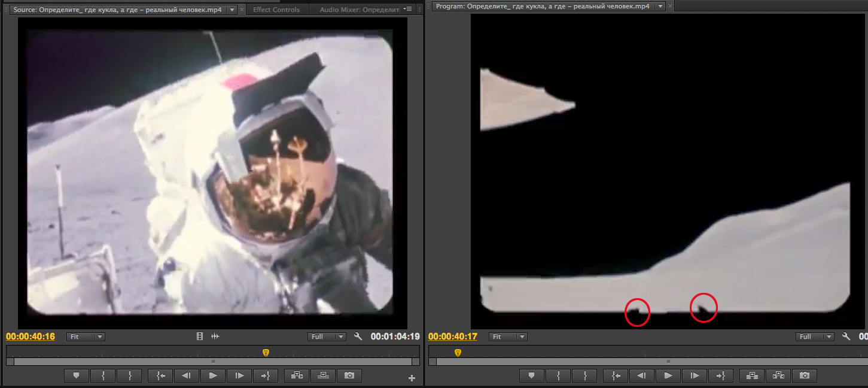Click Source playhead timecode 00:00:40:16
The width and height of the screenshot is (868, 388).
[x=31, y=337]
